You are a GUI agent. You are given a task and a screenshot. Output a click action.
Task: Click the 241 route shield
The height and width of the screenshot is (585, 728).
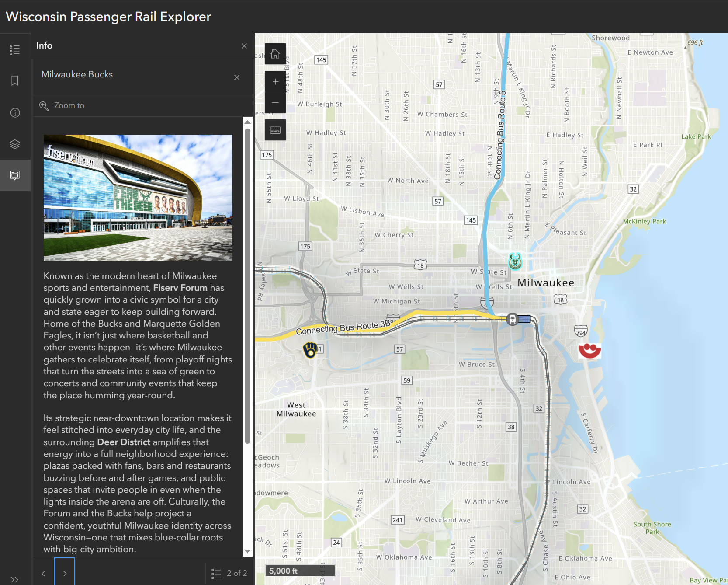pyautogui.click(x=398, y=520)
